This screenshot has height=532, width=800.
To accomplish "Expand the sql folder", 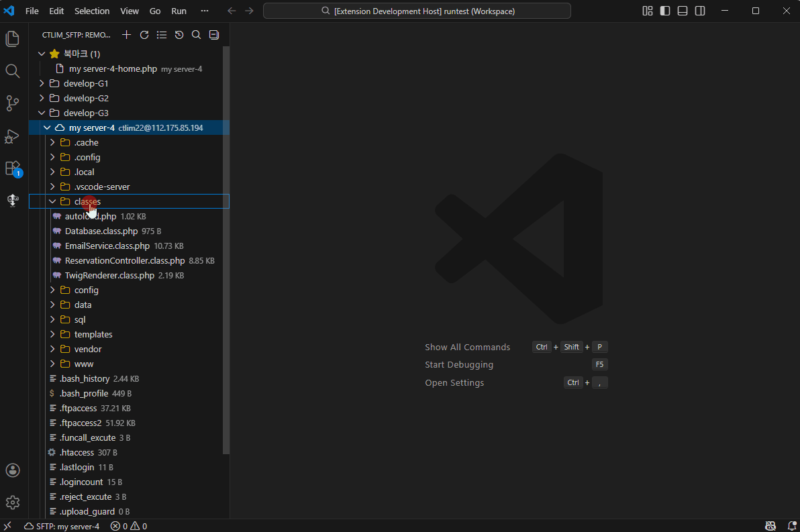I will tap(129, 319).
